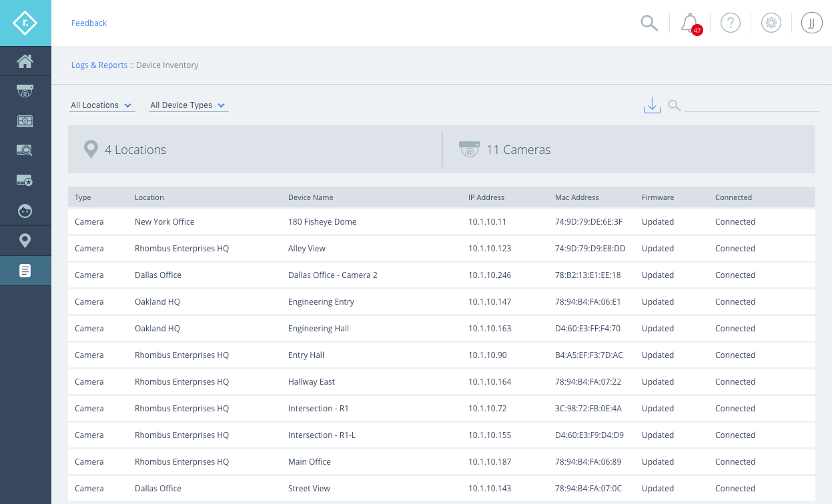Open the laptop target icon in the sidebar
The width and height of the screenshot is (840, 504).
(x=25, y=121)
